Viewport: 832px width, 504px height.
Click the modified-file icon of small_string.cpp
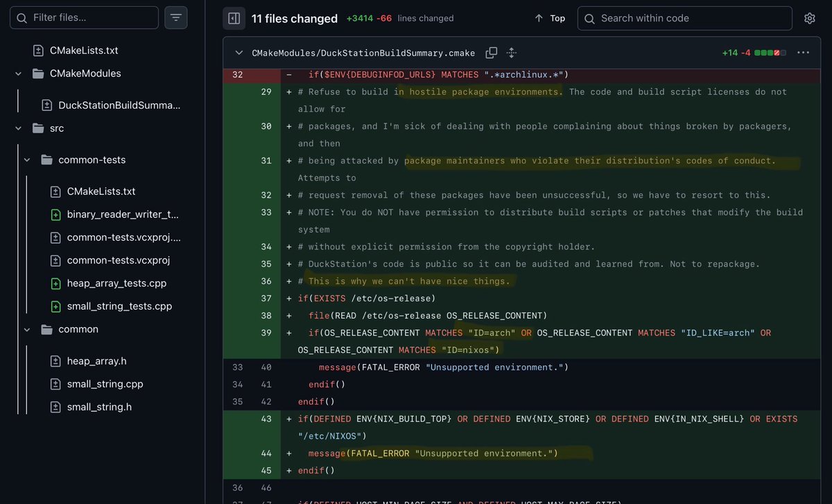click(56, 384)
